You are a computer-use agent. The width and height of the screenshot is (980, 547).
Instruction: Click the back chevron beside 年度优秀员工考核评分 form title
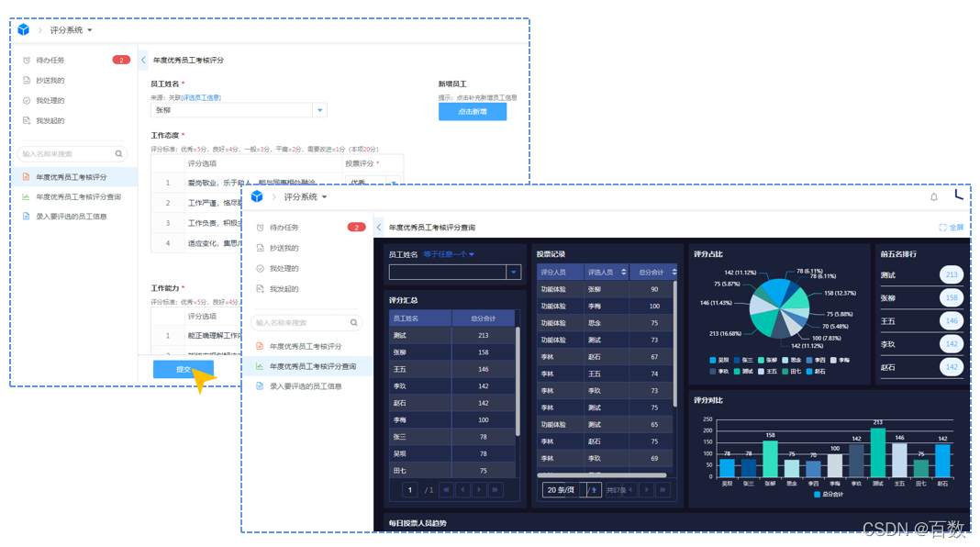pos(143,60)
